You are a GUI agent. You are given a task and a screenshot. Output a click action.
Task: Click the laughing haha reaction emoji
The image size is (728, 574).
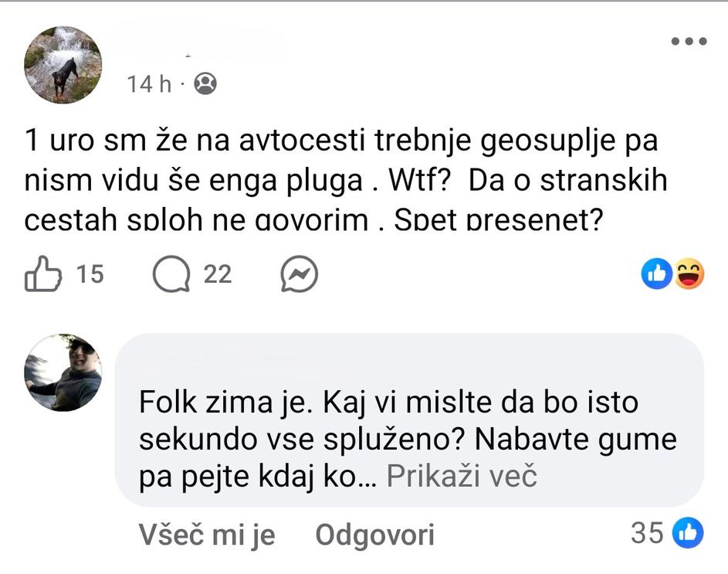689,273
